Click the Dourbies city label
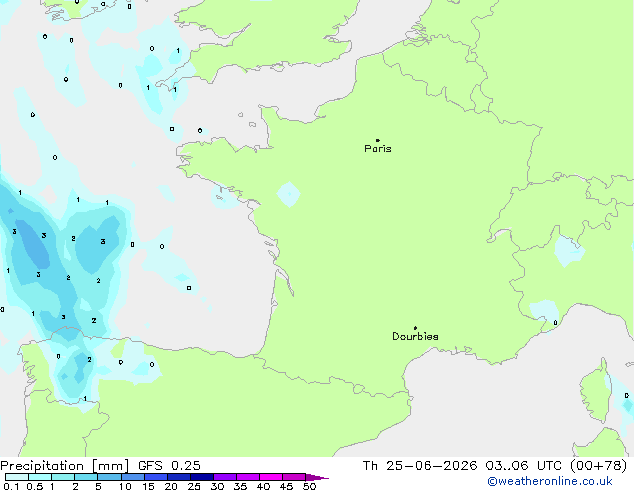 pyautogui.click(x=415, y=336)
